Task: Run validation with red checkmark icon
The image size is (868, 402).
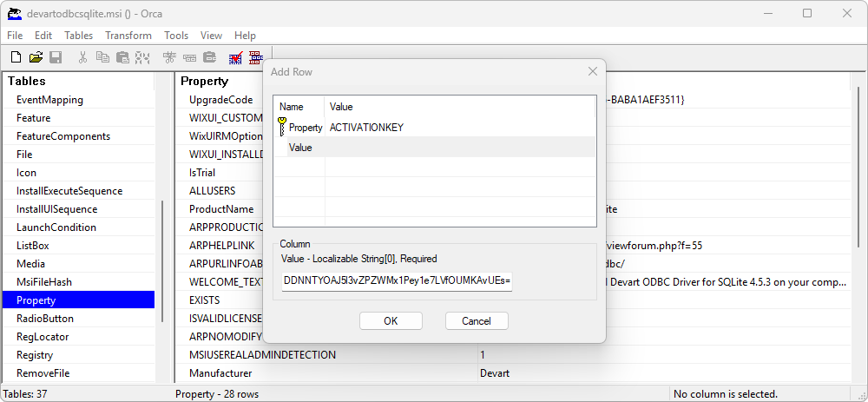Action: (x=236, y=57)
